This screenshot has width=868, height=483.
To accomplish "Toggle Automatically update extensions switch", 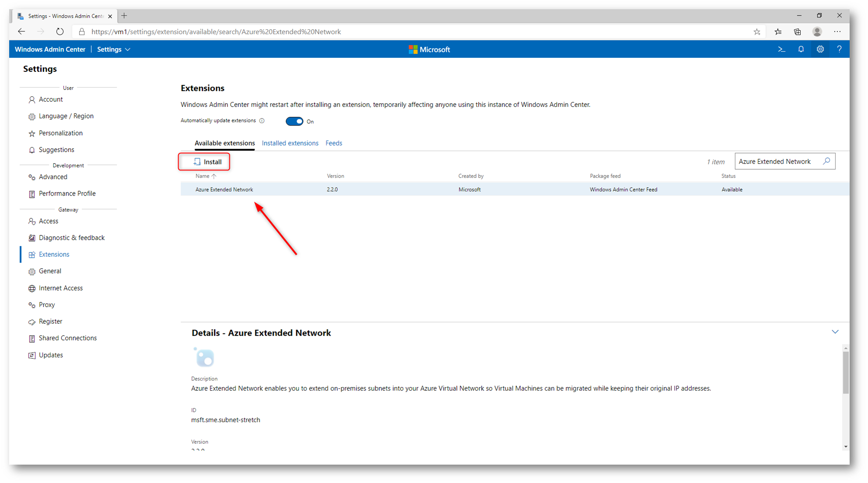I will point(294,121).
